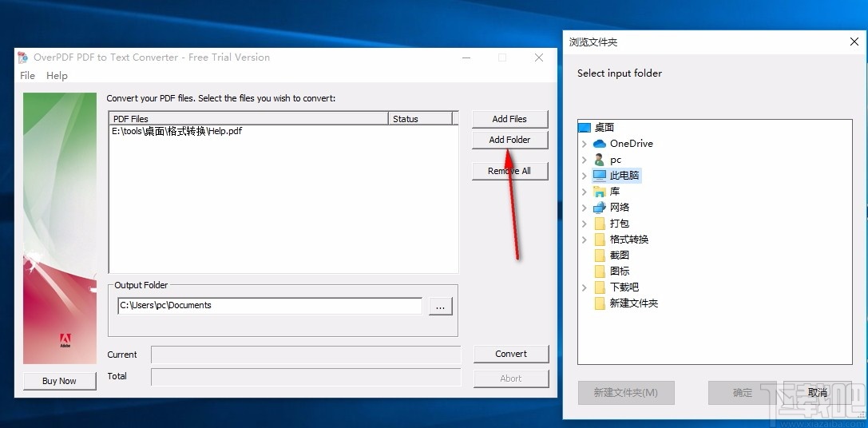Close the OverPDF converter window
The width and height of the screenshot is (868, 428).
(x=539, y=57)
